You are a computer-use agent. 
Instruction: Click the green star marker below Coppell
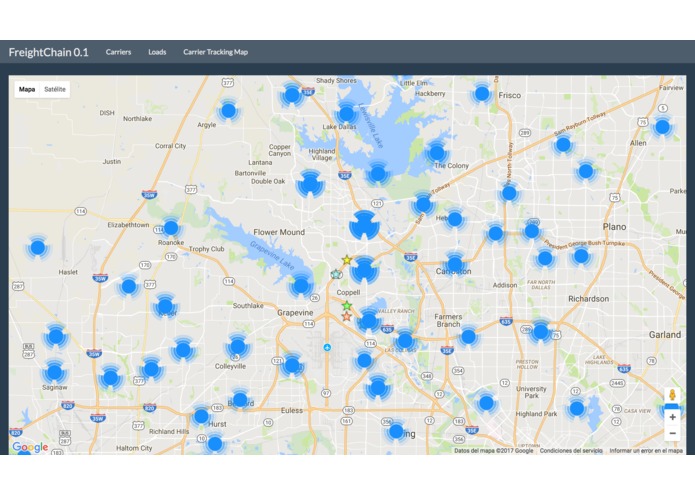click(347, 306)
